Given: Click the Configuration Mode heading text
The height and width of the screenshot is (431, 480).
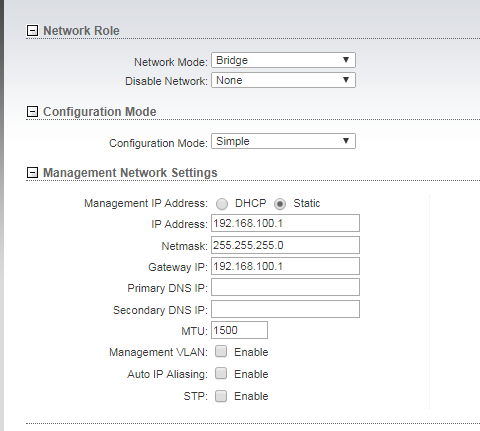Looking at the screenshot, I should (x=100, y=112).
